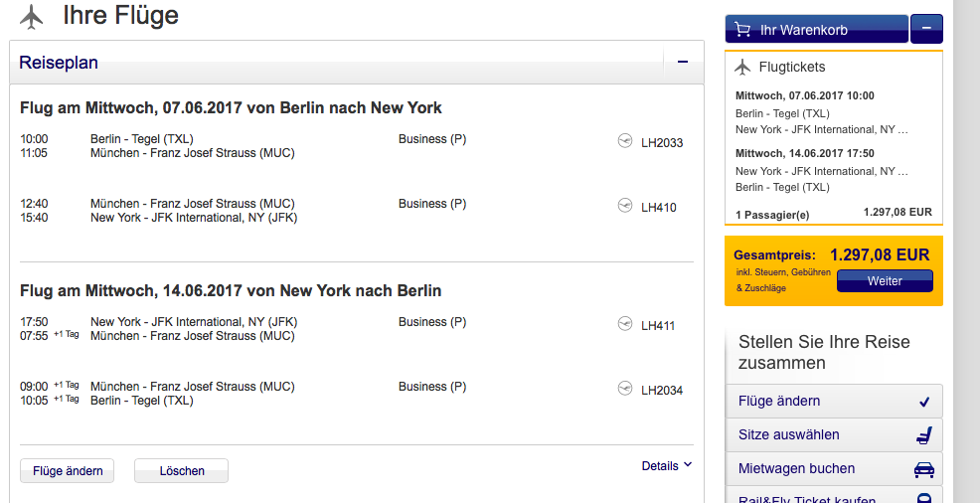
Task: Click the seat icon on Sitze auswählen
Action: pyautogui.click(x=923, y=435)
